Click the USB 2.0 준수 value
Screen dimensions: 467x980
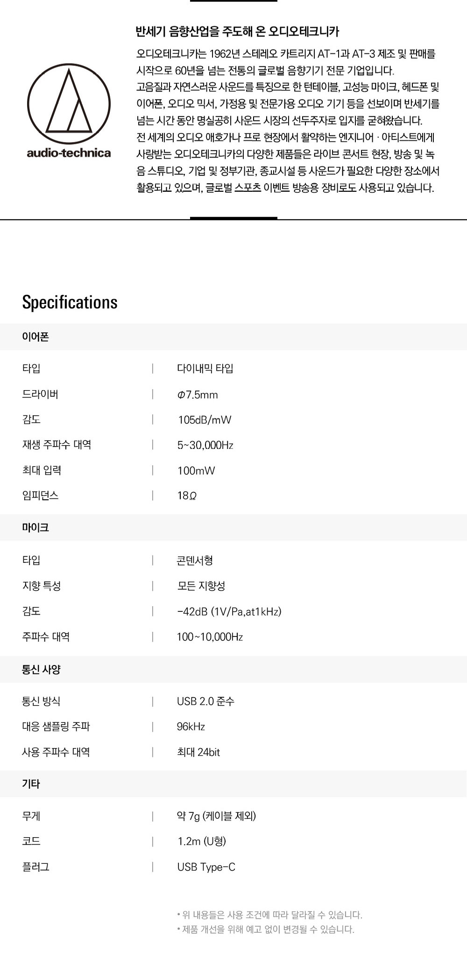(205, 701)
